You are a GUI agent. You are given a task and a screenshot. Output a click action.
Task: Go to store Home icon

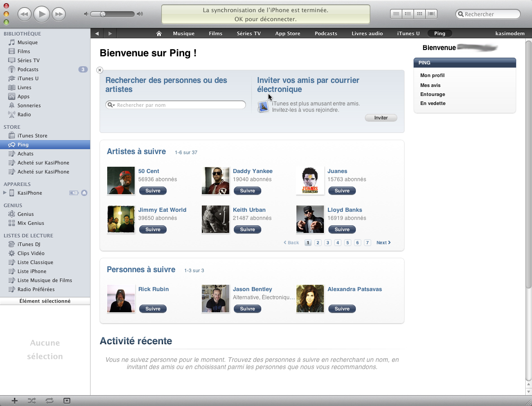click(159, 33)
